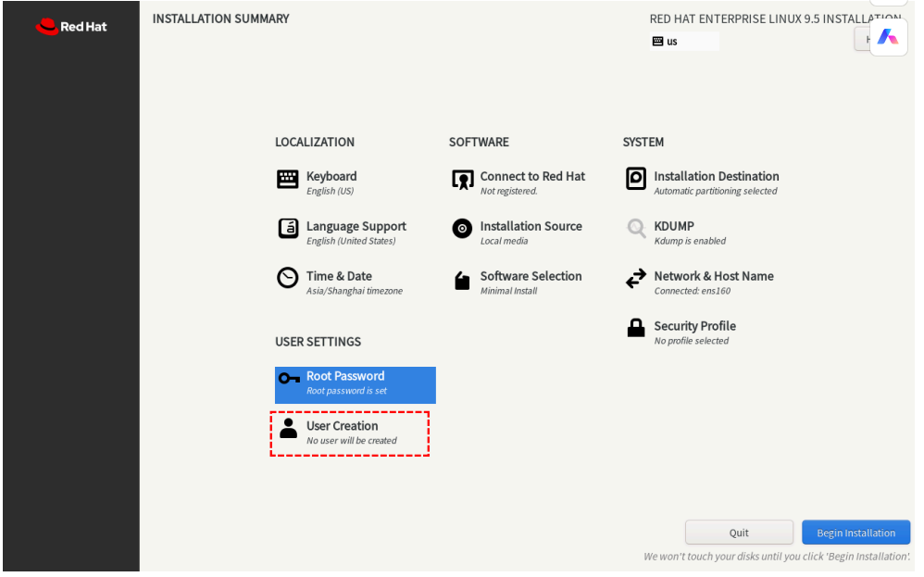Click 'Root password is set' text
This screenshot has height=577, width=924.
[346, 392]
